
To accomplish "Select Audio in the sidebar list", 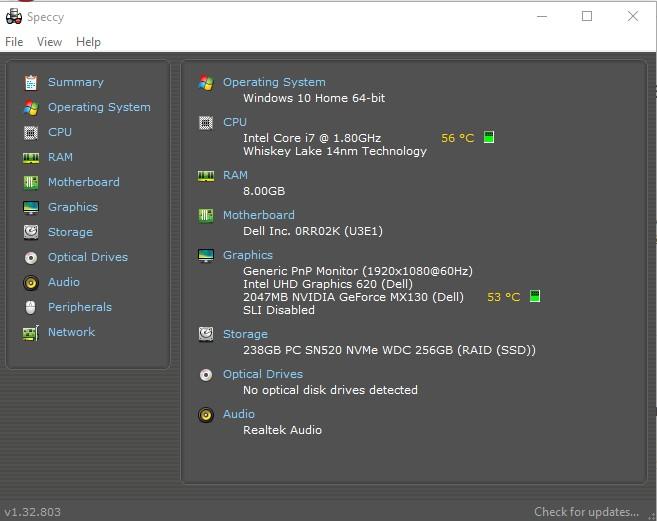I will pos(64,282).
